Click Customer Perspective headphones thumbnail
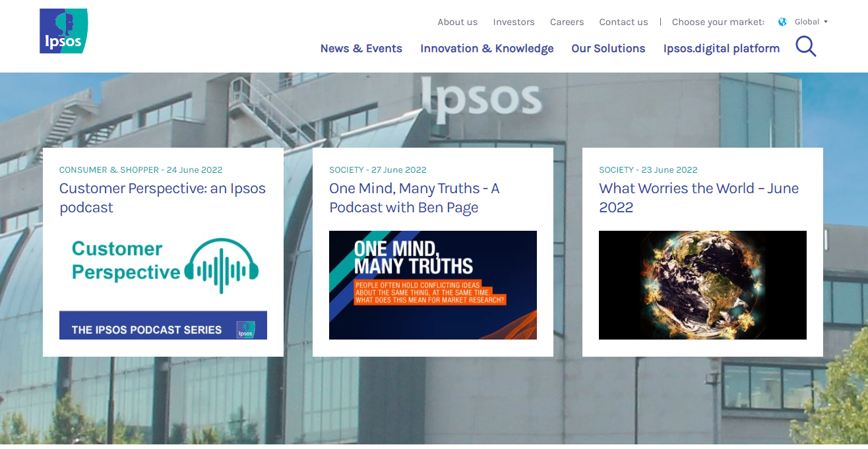Viewport: 868px width, 449px height. pyautogui.click(x=163, y=285)
